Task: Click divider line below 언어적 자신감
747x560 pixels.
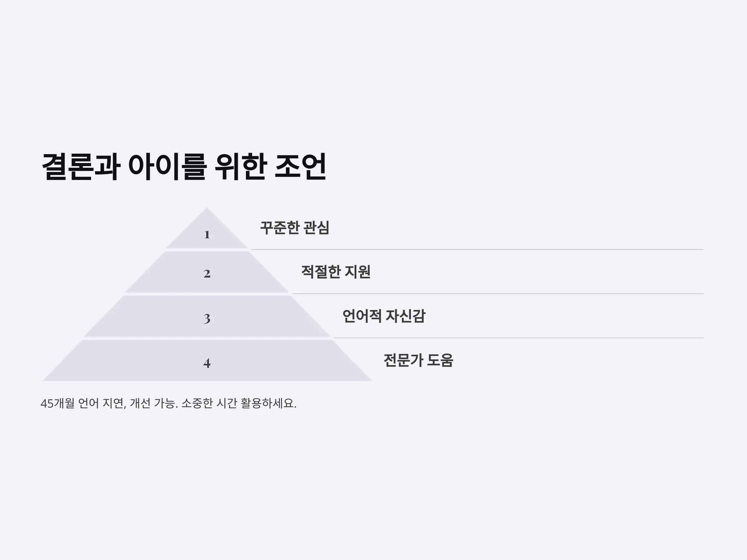Action: pyautogui.click(x=518, y=338)
